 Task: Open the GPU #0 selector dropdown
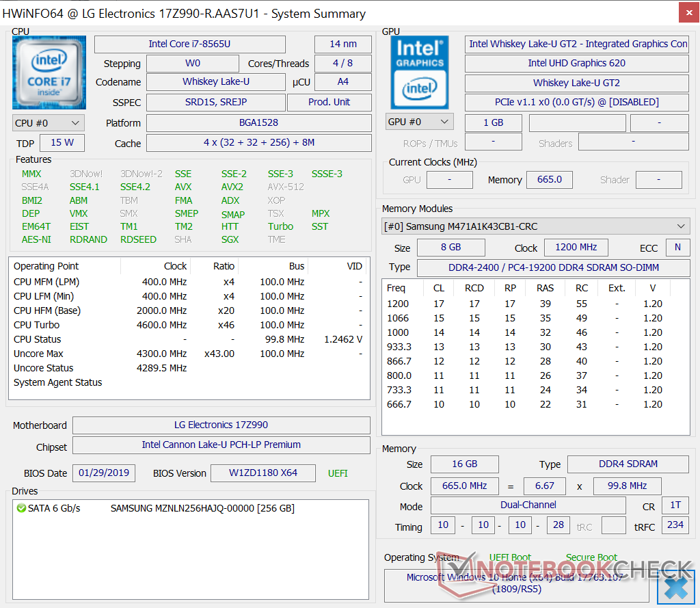pyautogui.click(x=419, y=122)
